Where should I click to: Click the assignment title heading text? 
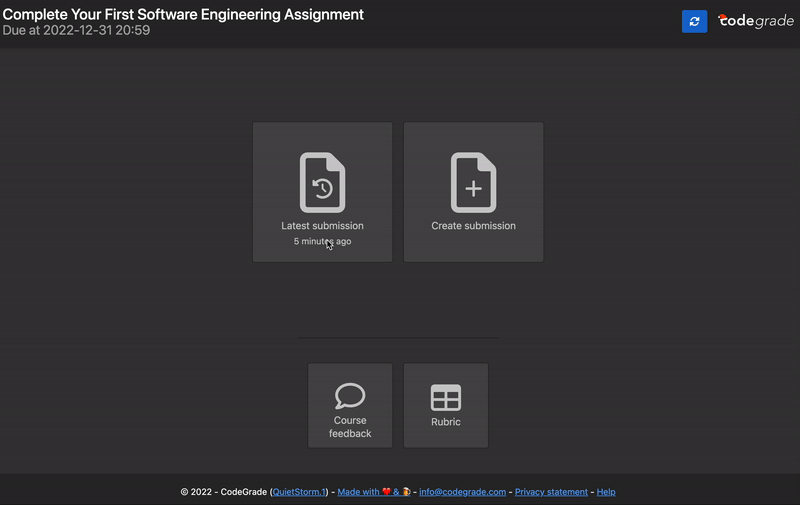183,14
